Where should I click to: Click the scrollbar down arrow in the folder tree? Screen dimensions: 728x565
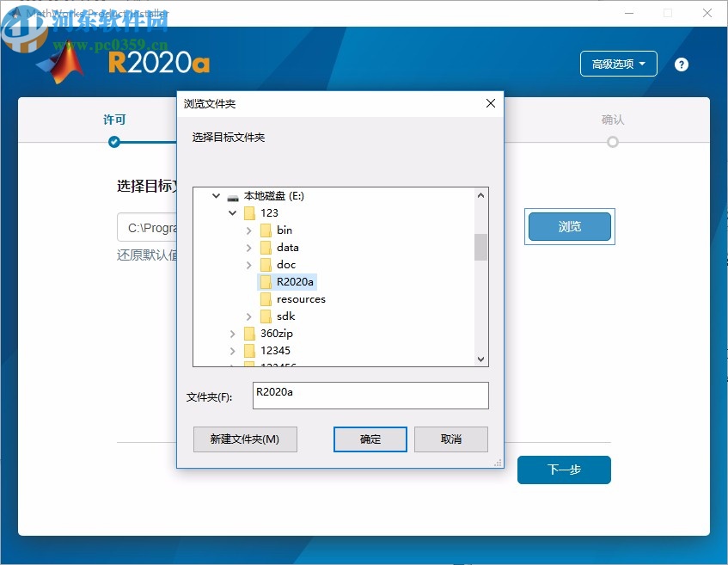(x=480, y=359)
